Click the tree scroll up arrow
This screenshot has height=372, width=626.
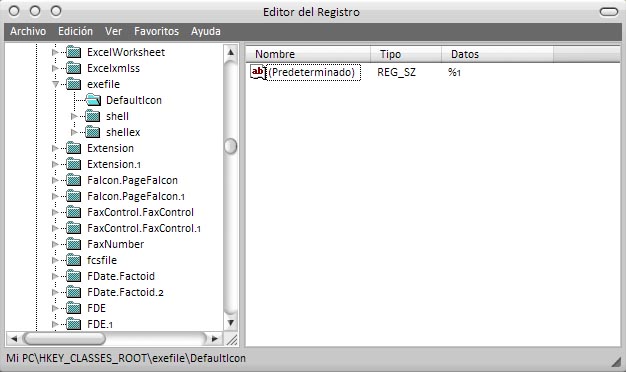[x=231, y=52]
